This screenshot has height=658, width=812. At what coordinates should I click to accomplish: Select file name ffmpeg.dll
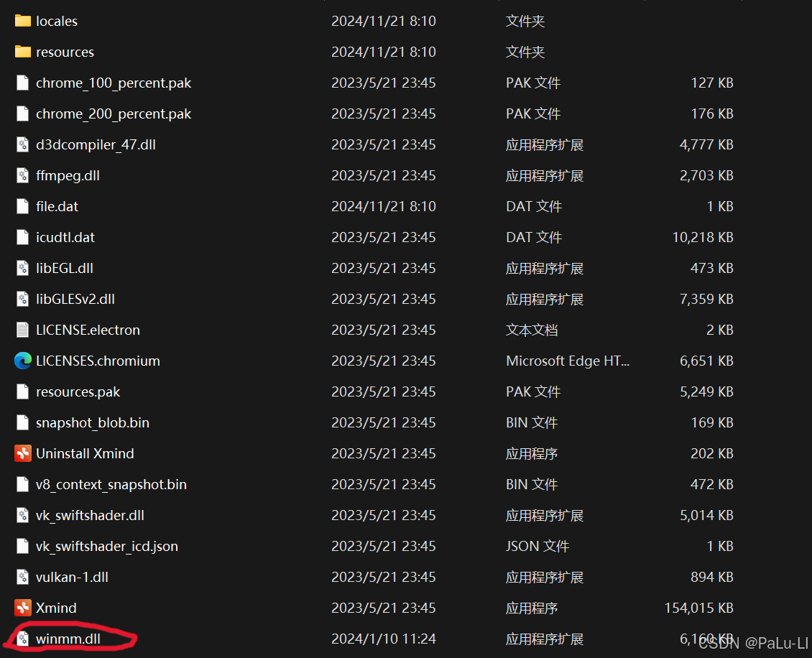68,176
